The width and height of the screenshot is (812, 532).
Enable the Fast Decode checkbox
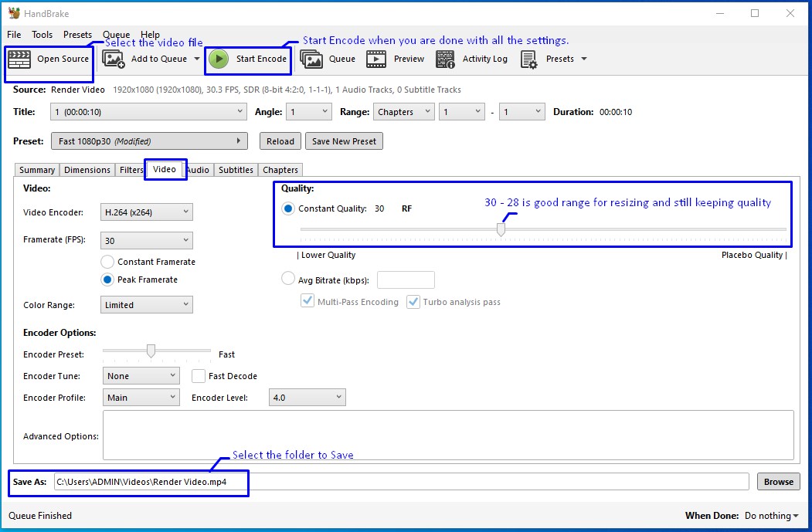point(199,376)
